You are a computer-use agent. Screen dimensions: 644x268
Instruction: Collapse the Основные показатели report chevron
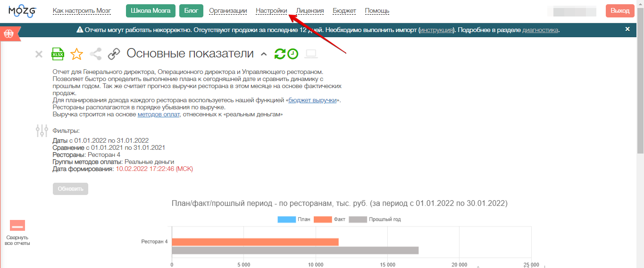click(264, 54)
